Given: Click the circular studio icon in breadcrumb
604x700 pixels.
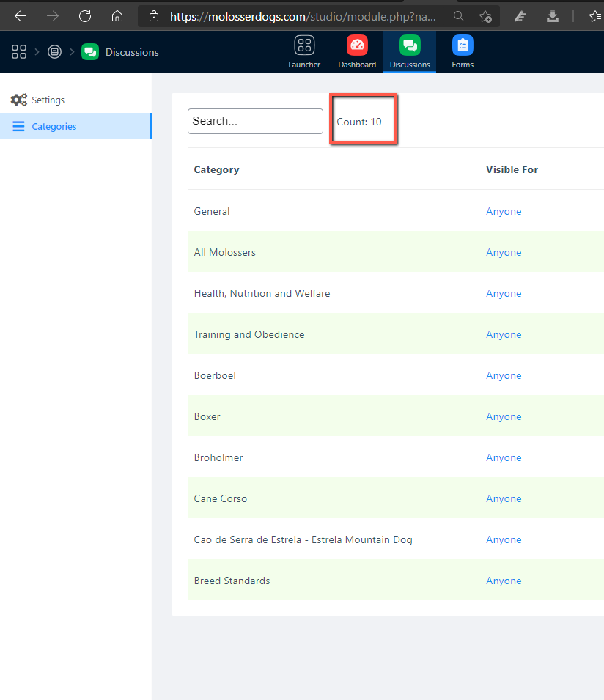Looking at the screenshot, I should click(x=54, y=52).
